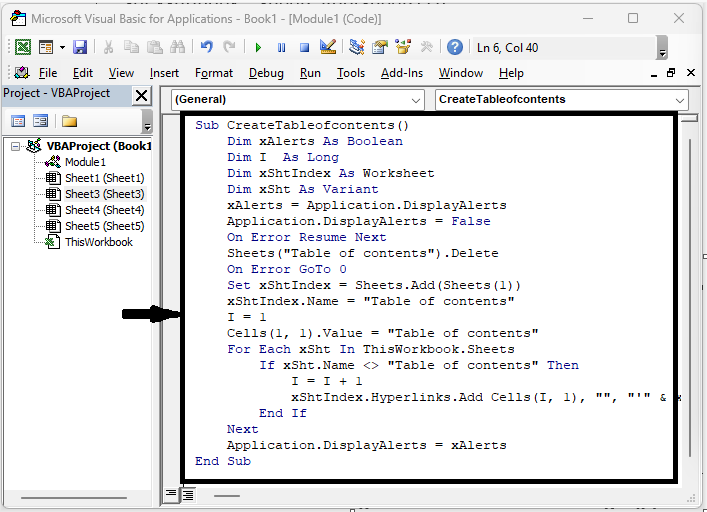707x512 pixels.
Task: Click the toolbar options overflow arrow
Action: click(x=662, y=47)
